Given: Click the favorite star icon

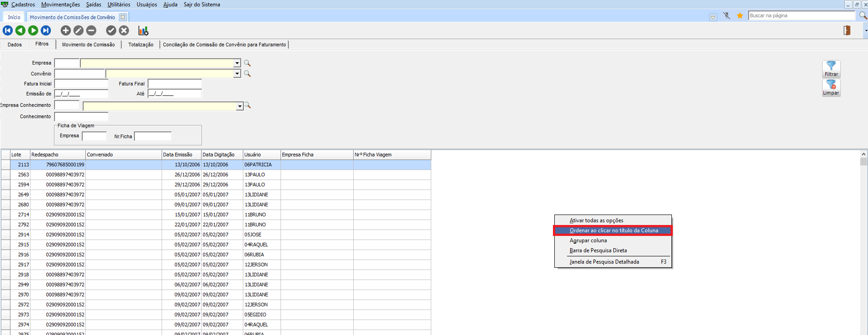Looking at the screenshot, I should point(740,16).
